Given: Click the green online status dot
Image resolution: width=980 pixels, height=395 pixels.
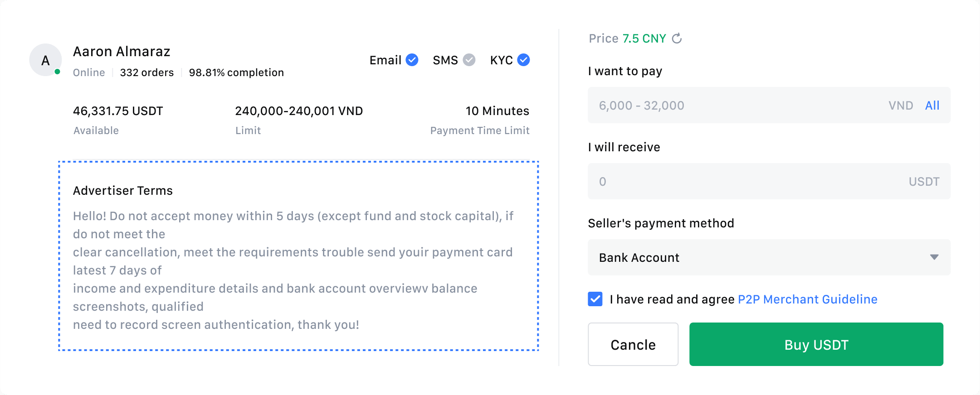Looking at the screenshot, I should point(57,71).
